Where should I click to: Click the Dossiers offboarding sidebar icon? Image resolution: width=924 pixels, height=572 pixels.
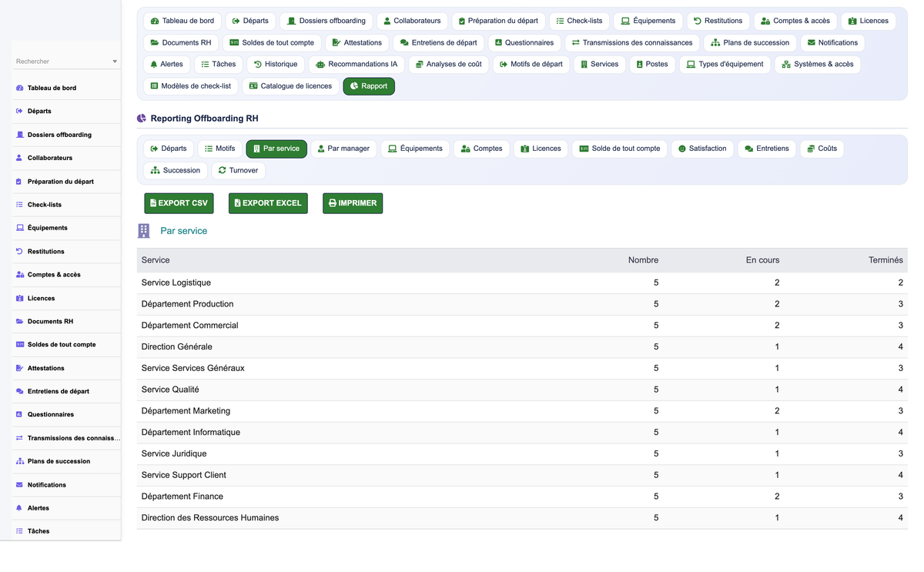coord(19,135)
